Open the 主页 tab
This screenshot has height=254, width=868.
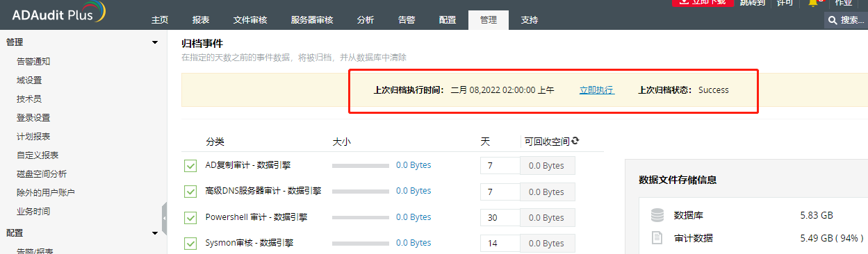tap(160, 20)
